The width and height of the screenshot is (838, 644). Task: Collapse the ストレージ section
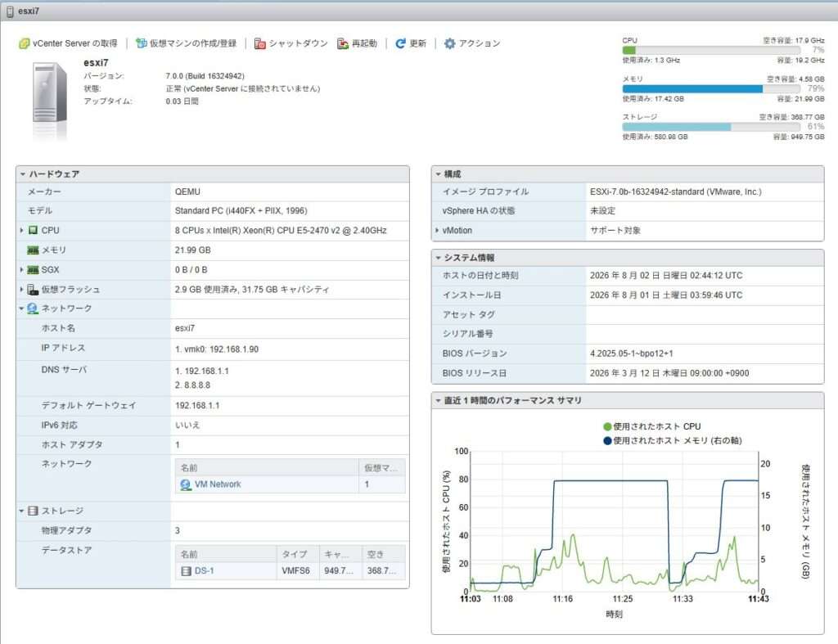(x=22, y=511)
